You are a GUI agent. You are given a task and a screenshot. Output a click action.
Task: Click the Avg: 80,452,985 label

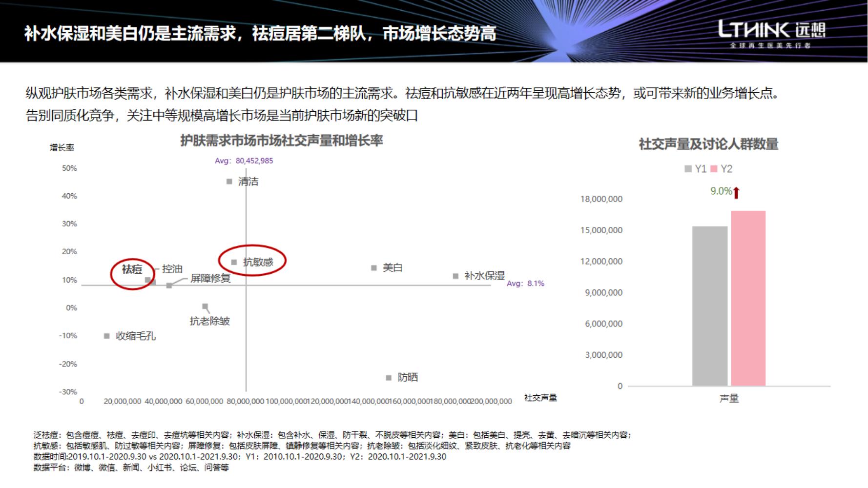244,161
